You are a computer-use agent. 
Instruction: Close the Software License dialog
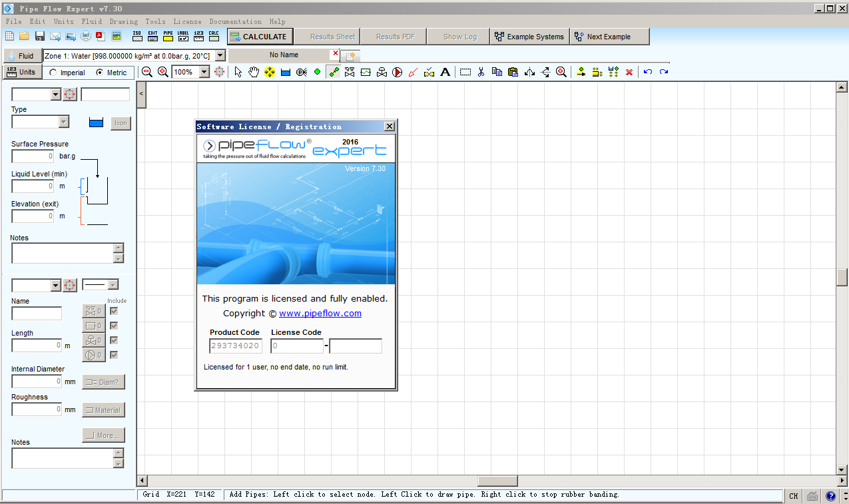(390, 126)
